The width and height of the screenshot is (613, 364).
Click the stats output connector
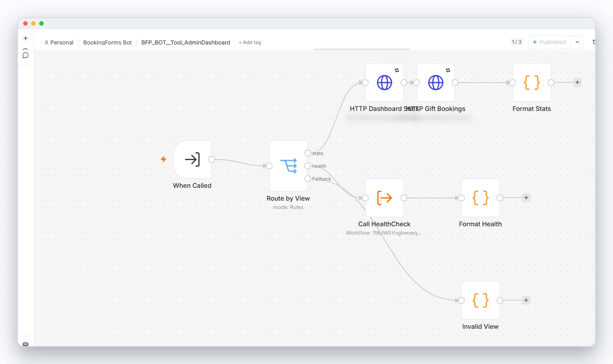pos(308,153)
